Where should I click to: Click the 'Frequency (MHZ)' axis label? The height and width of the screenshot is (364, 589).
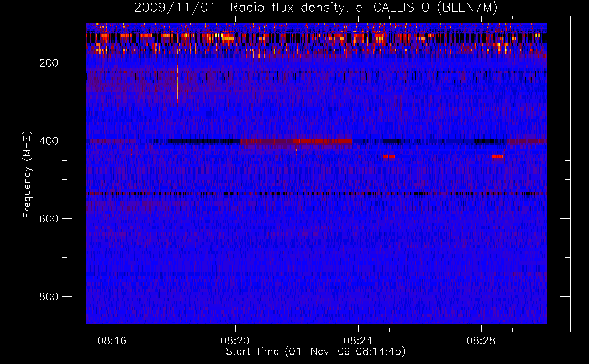tap(27, 174)
